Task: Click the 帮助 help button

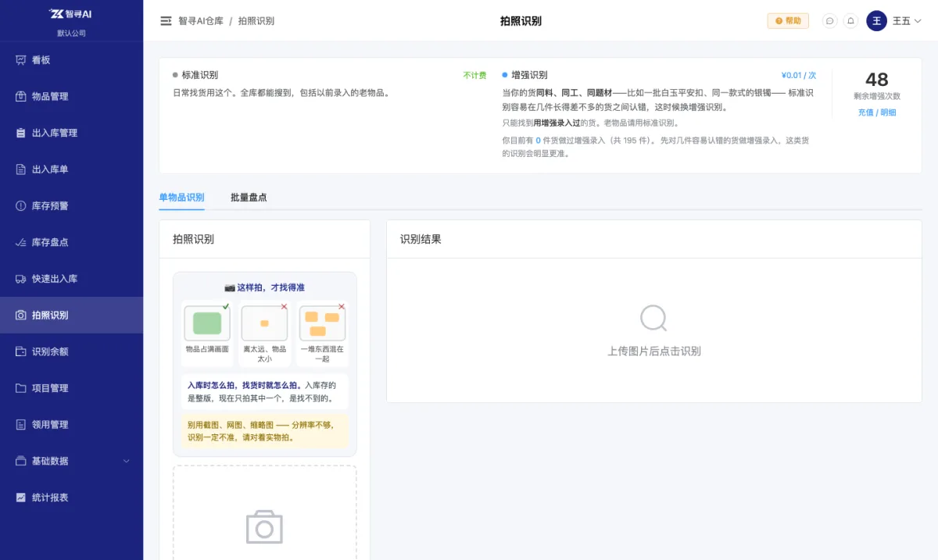Action: pos(788,21)
